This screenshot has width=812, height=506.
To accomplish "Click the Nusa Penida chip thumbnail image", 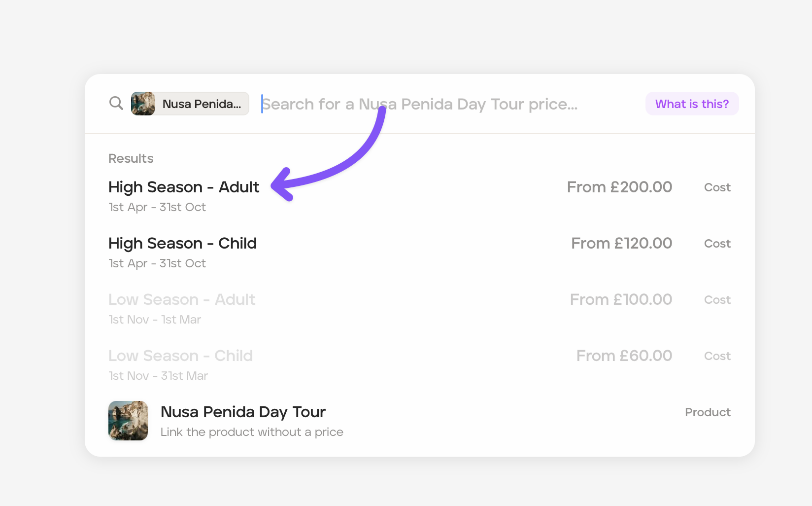I will point(143,104).
